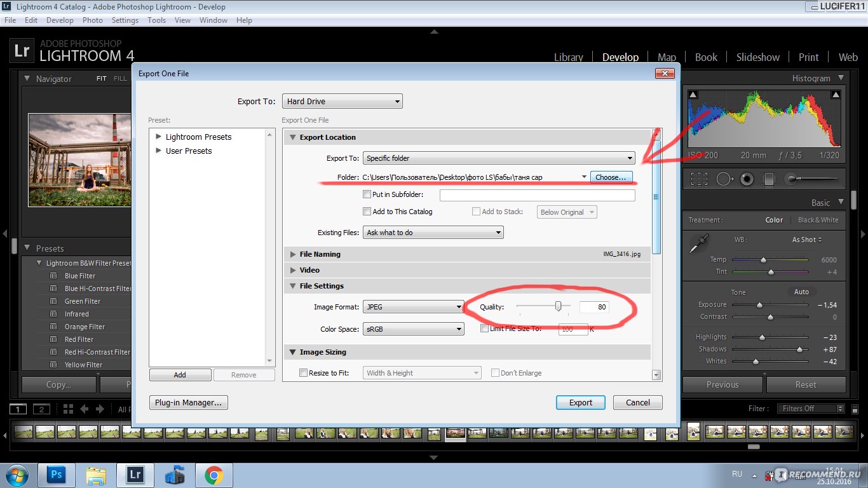Enable Resize to Fit checkbox
The image size is (868, 488).
pos(303,373)
